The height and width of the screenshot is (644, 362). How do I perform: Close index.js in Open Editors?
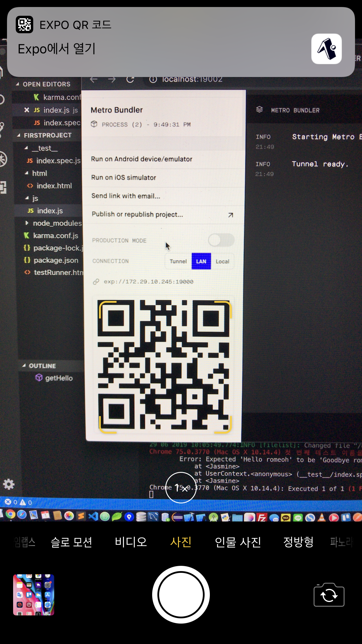(x=27, y=110)
